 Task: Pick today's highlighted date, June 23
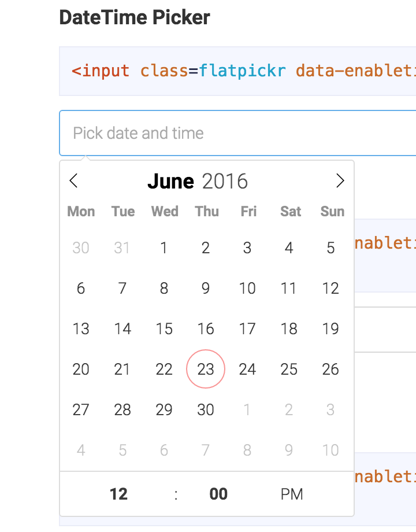click(206, 369)
